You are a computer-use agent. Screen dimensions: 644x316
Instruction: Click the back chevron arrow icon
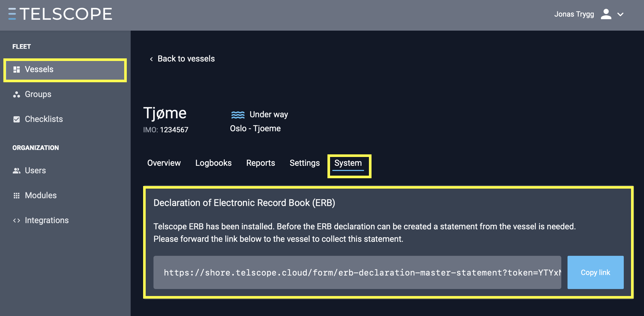click(151, 59)
